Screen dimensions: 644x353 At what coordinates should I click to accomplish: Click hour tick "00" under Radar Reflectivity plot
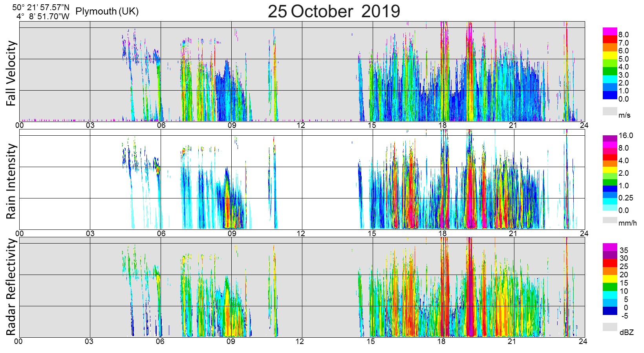pyautogui.click(x=18, y=341)
